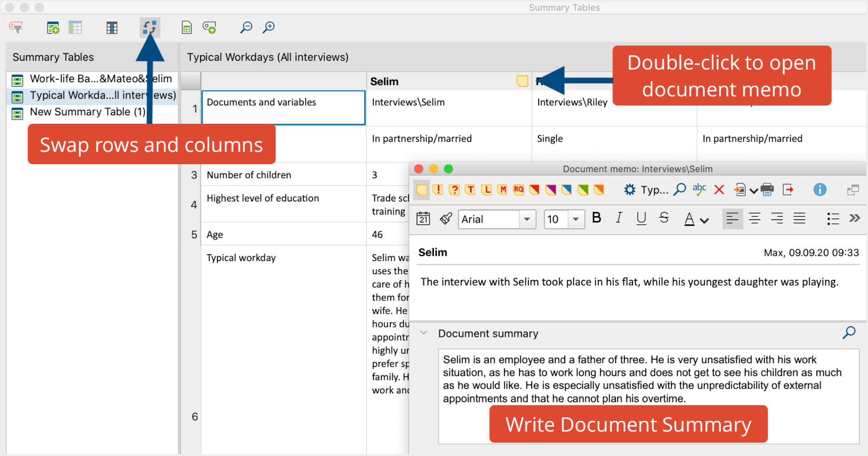Viewport: 868px width, 456px height.
Task: Choose the blue-corner memo type
Action: point(567,190)
